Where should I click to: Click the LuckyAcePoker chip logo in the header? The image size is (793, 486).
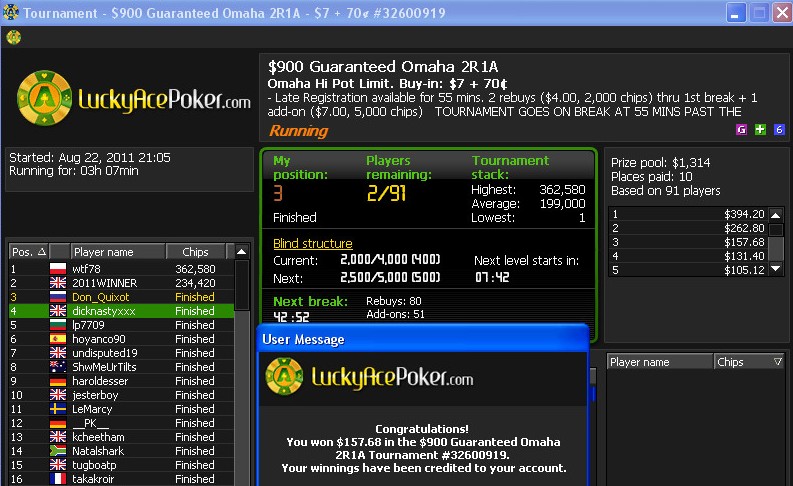point(44,98)
